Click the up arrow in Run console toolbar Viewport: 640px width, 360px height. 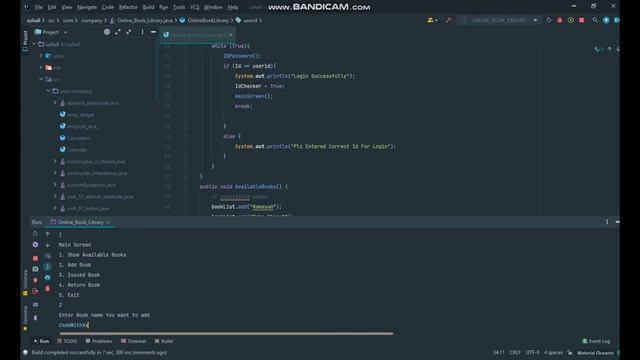[47, 234]
